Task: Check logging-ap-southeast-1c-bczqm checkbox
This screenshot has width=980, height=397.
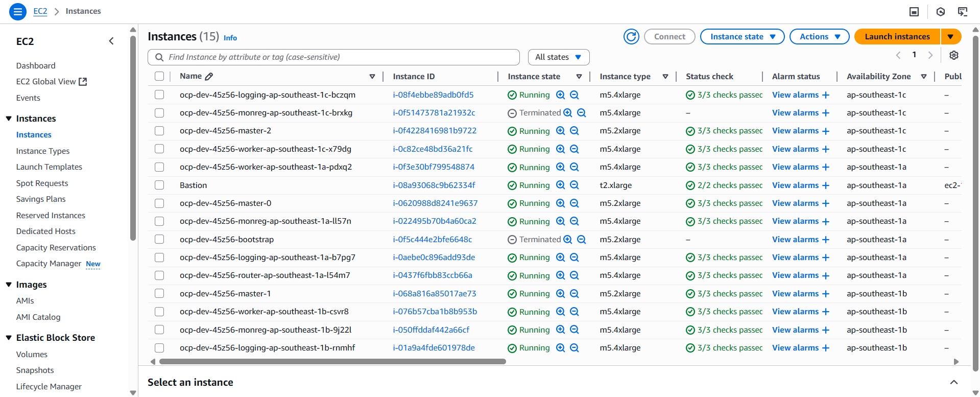Action: (x=159, y=95)
